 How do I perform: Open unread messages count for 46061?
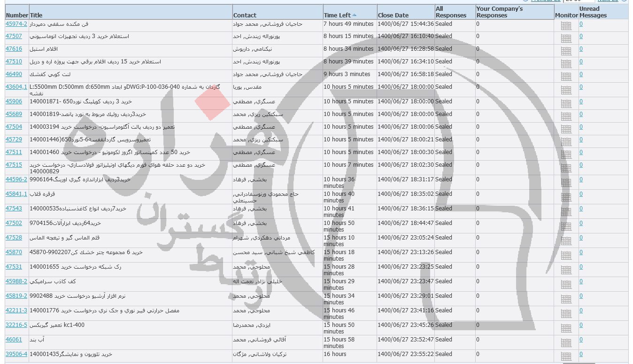click(581, 340)
